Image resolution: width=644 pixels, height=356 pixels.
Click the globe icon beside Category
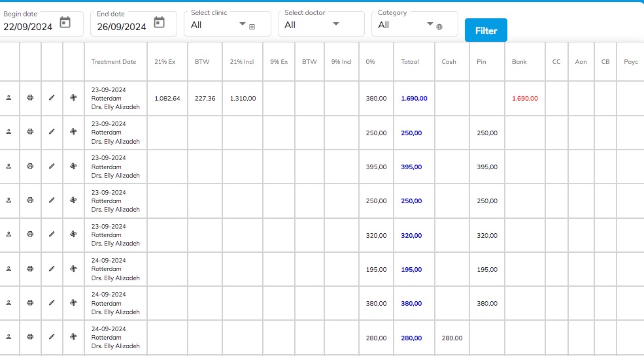click(439, 27)
